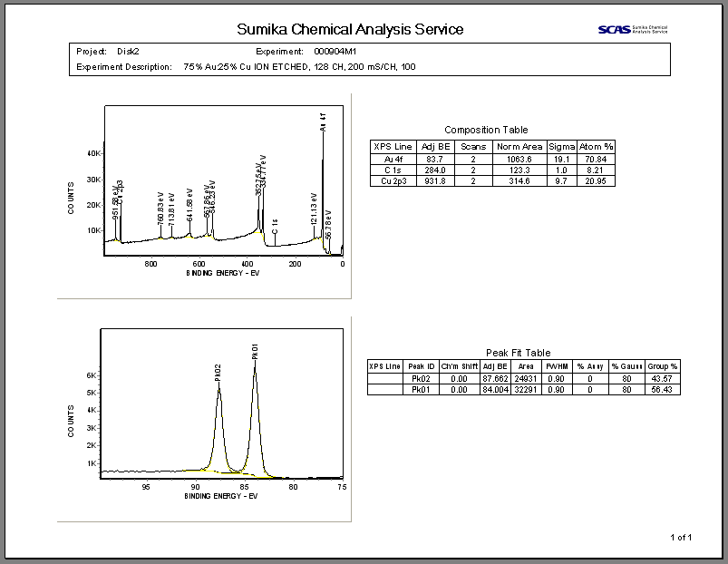Click the Sigma value 9.7

[561, 181]
